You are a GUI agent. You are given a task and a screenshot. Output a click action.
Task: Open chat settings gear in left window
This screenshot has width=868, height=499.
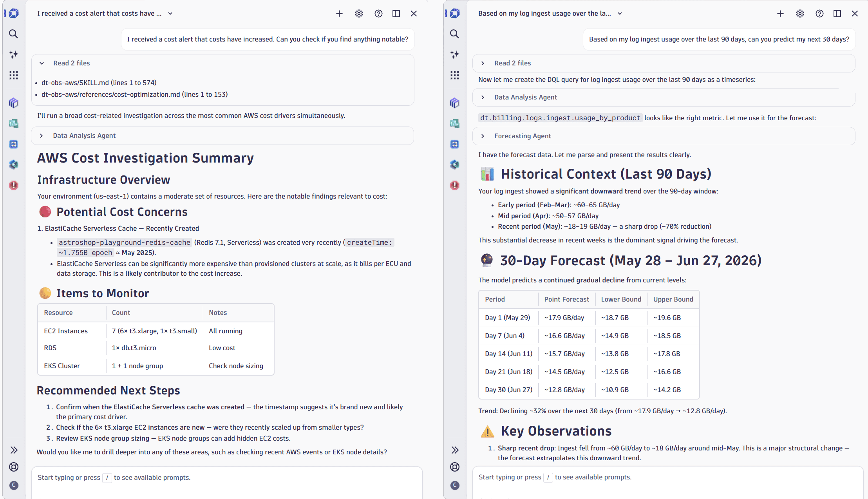click(359, 13)
